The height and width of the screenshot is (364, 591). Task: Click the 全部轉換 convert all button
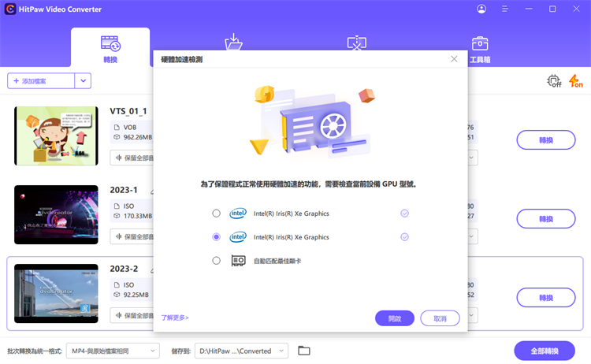click(x=545, y=351)
